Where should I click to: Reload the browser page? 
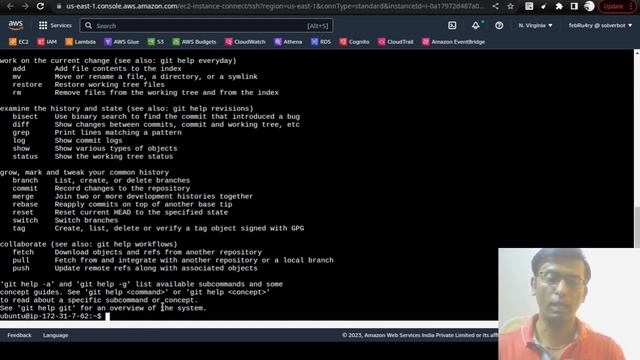40,6
